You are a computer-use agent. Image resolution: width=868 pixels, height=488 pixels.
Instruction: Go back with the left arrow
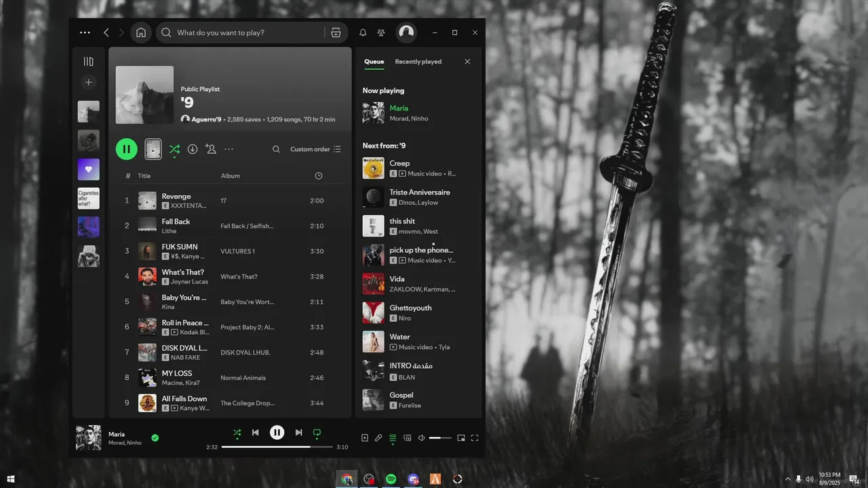pos(106,33)
